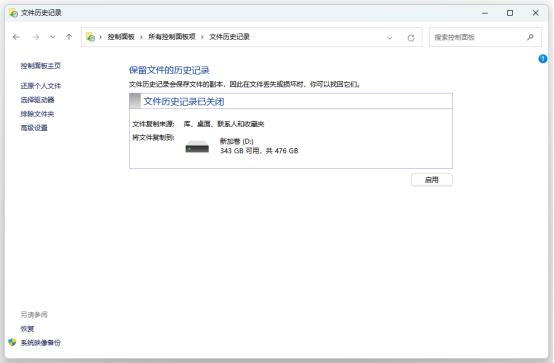The height and width of the screenshot is (363, 554).
Task: Click the 新加卷 (D:) drive name
Action: [237, 141]
